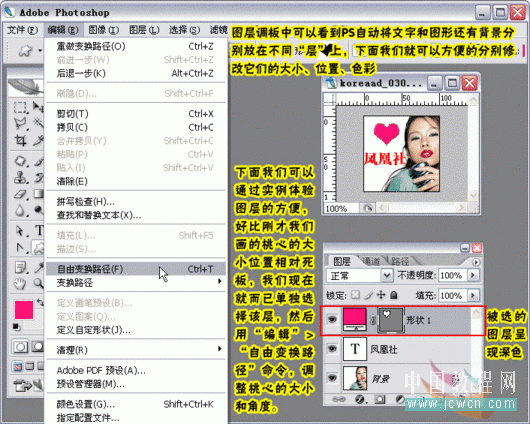This screenshot has width=530, height=424.
Task: Toggle lock all padlock icon
Action: pyautogui.click(x=394, y=295)
